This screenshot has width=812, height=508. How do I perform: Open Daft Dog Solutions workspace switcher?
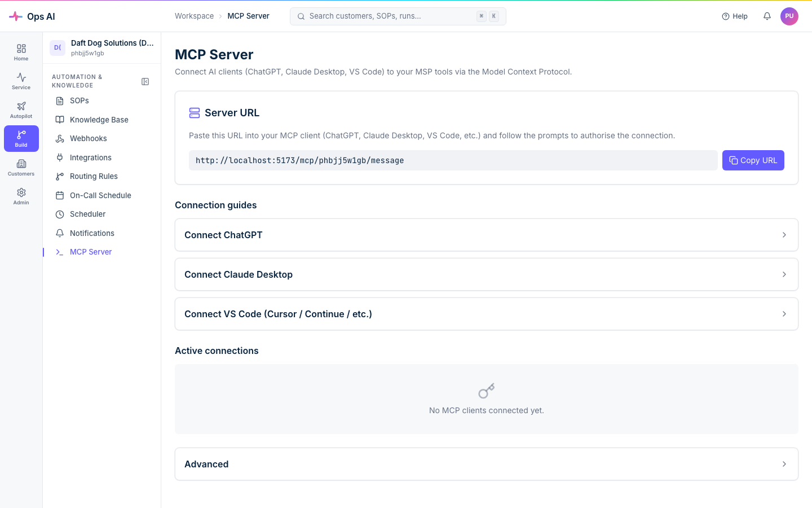[x=102, y=48]
